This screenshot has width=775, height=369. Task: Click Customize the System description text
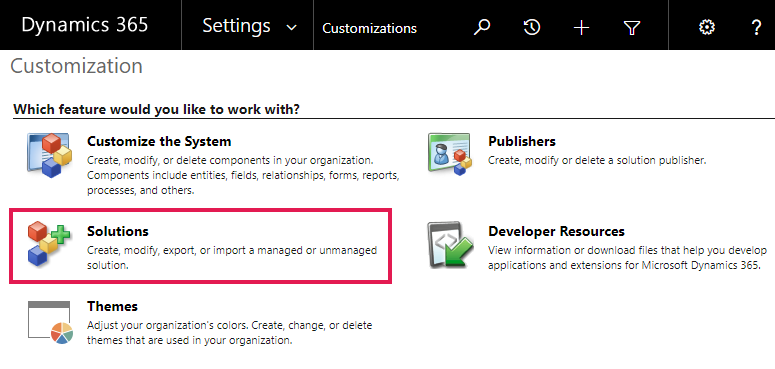click(243, 175)
